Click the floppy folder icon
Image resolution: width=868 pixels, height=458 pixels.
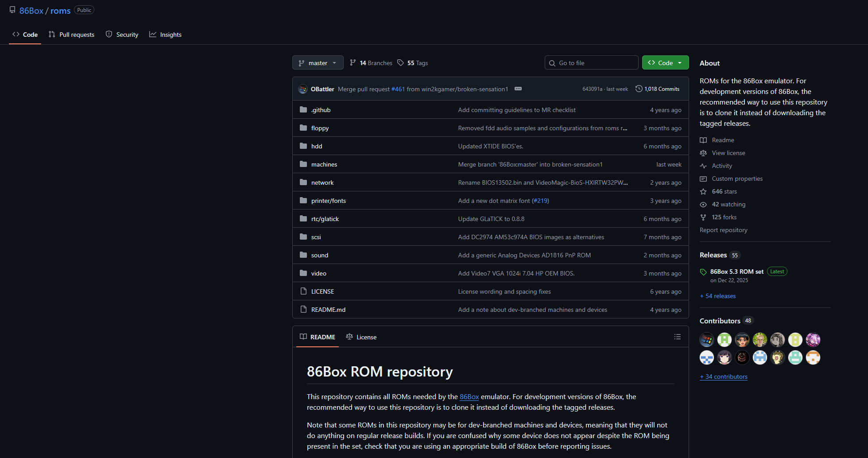tap(303, 128)
